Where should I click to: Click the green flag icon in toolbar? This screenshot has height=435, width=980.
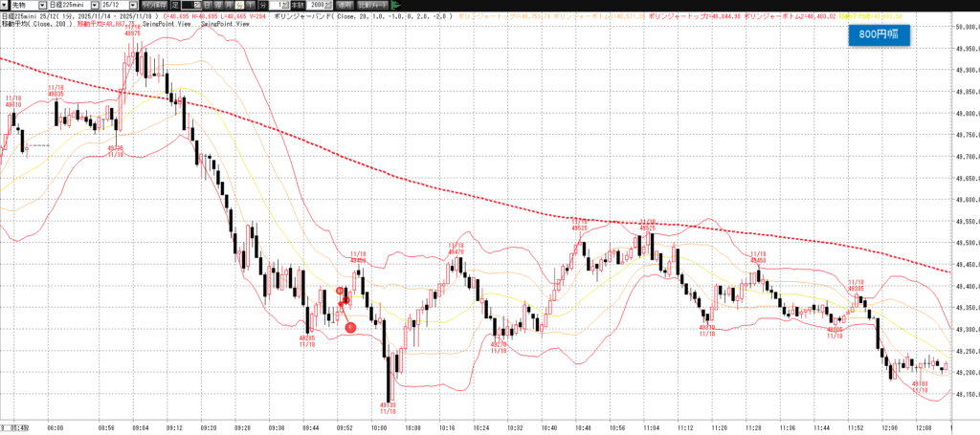(395, 6)
